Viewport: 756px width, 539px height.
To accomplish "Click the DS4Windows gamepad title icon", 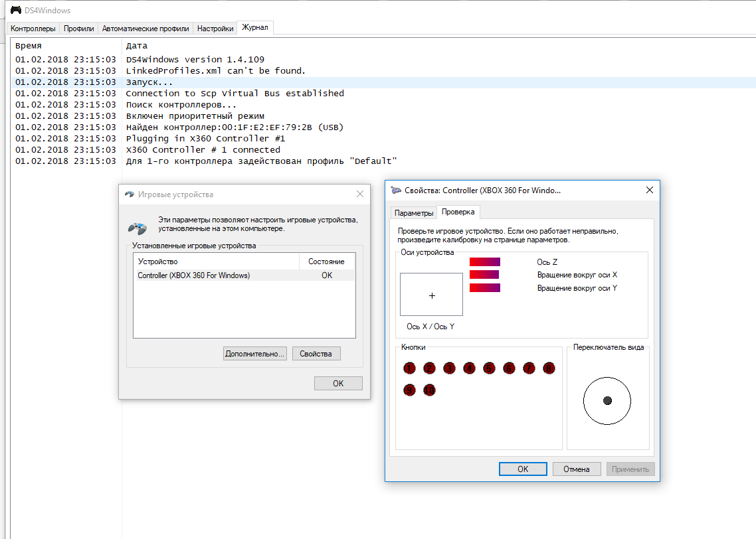I will pos(16,10).
